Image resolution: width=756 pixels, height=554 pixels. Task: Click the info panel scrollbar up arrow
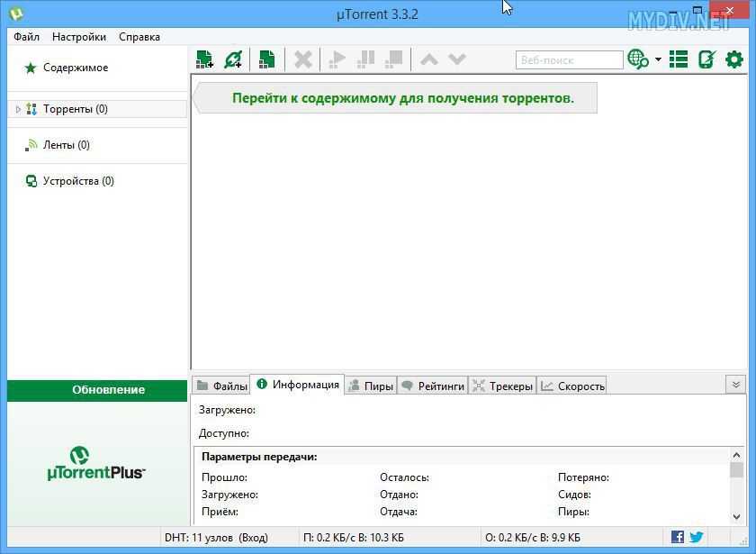736,455
